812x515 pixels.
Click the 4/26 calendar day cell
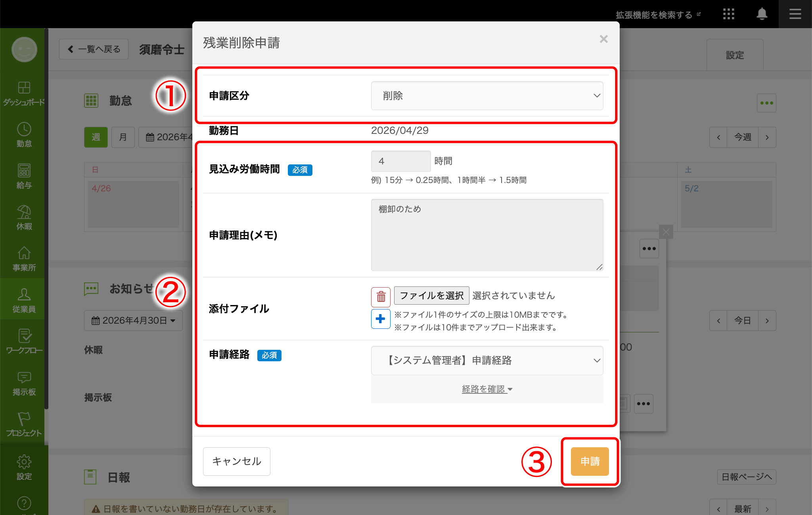pyautogui.click(x=133, y=204)
